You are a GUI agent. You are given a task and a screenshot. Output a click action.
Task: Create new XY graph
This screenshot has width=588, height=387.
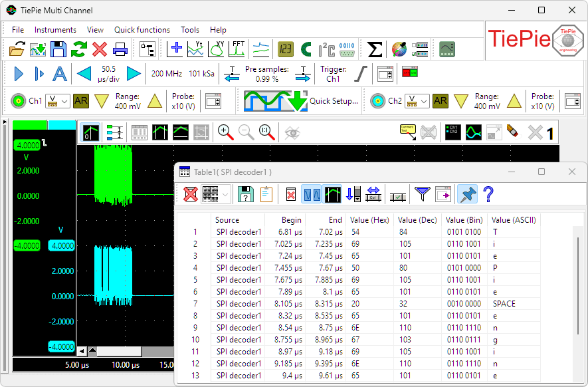216,49
